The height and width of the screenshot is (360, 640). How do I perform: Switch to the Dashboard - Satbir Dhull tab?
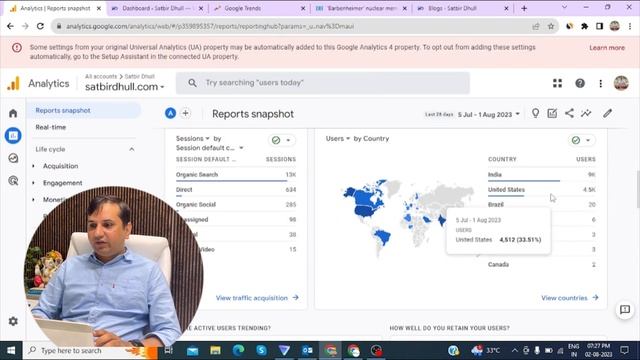coord(158,8)
